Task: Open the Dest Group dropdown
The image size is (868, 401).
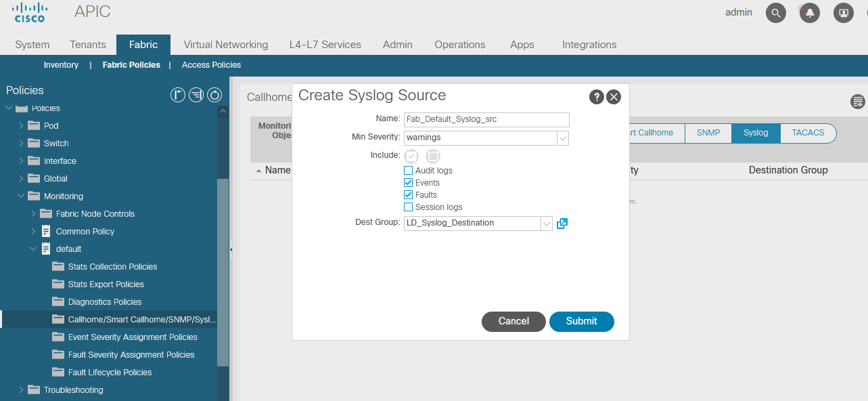Action: point(547,223)
